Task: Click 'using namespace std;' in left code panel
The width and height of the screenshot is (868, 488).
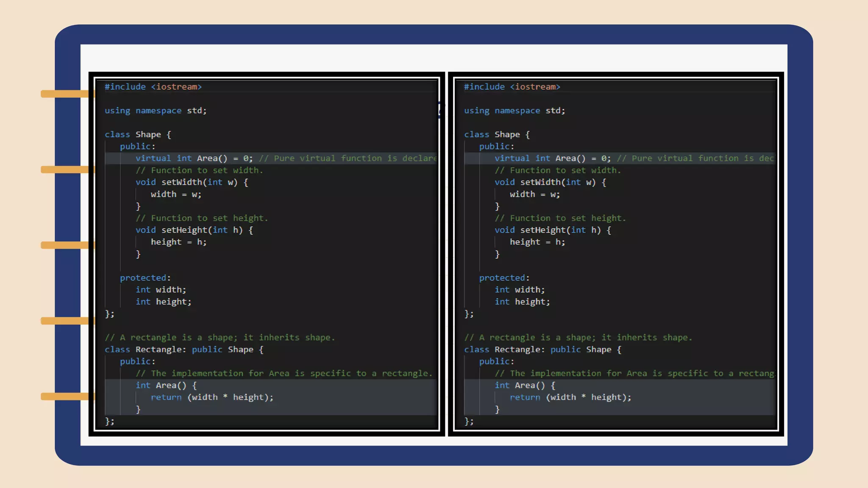Action: point(156,111)
